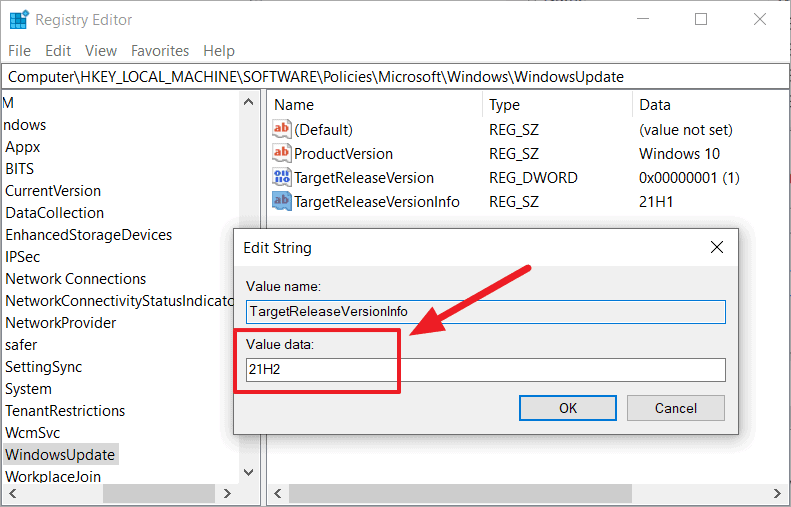The width and height of the screenshot is (791, 507).
Task: Select the DataCollection key
Action: (x=54, y=213)
